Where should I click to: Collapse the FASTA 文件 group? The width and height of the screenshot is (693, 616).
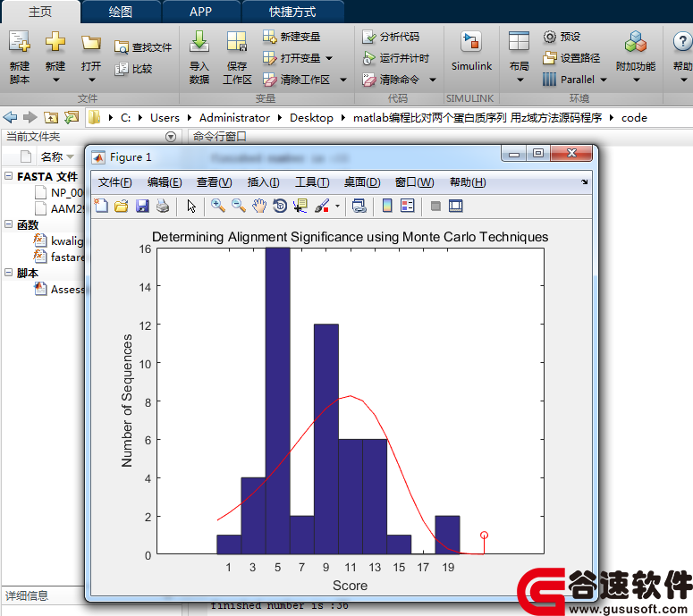click(x=8, y=176)
